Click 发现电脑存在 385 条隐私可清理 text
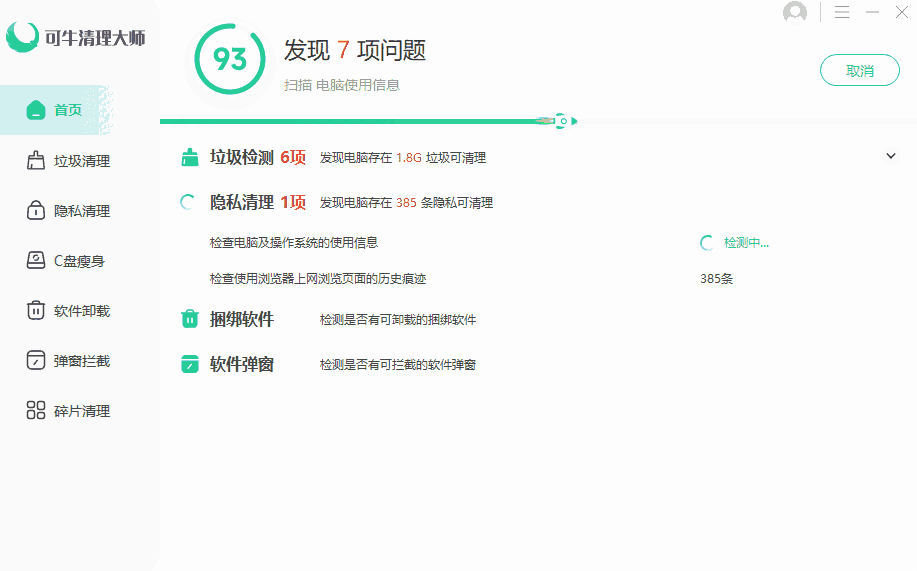 pos(406,203)
